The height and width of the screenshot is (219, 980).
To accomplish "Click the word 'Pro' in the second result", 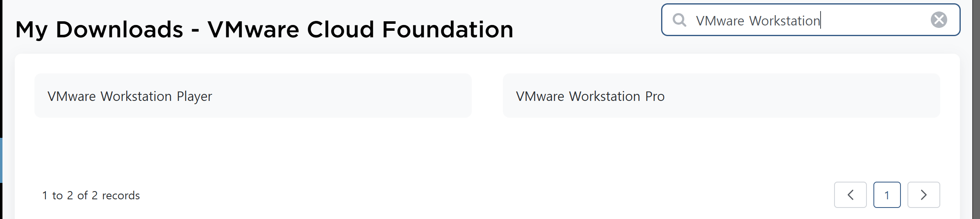I will (x=655, y=96).
